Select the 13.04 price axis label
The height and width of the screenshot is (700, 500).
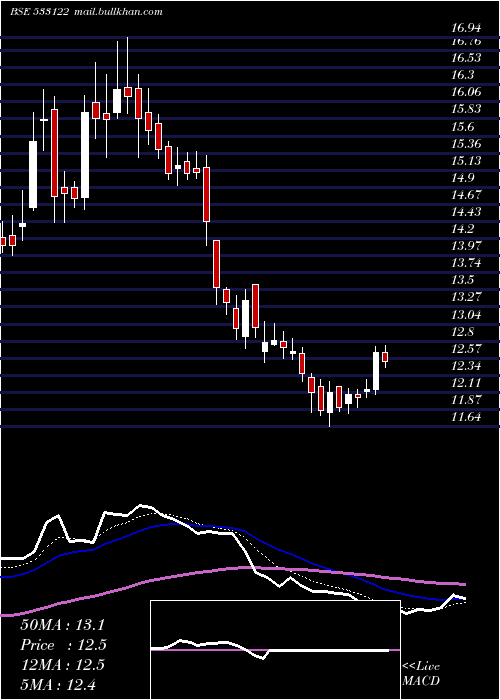pos(466,315)
